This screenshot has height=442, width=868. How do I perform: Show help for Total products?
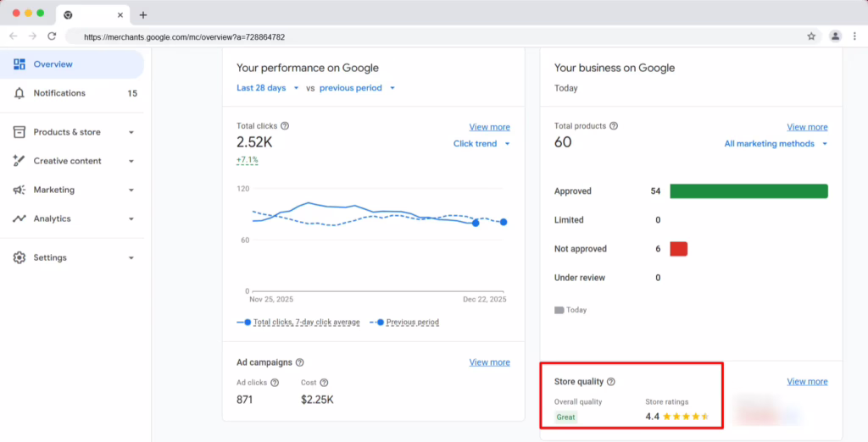point(614,126)
